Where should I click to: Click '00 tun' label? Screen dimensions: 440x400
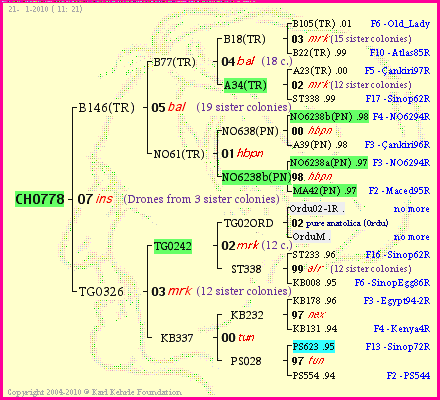click(238, 338)
